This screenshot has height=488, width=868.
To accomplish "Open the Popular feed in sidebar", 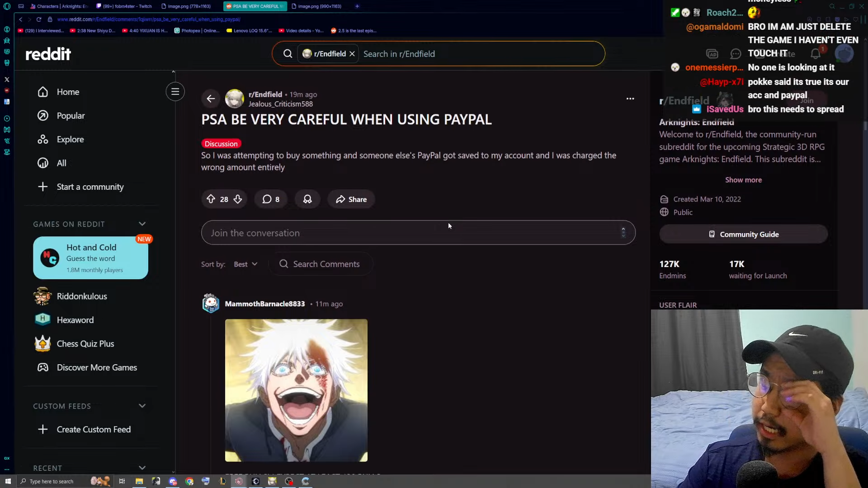I will point(71,116).
